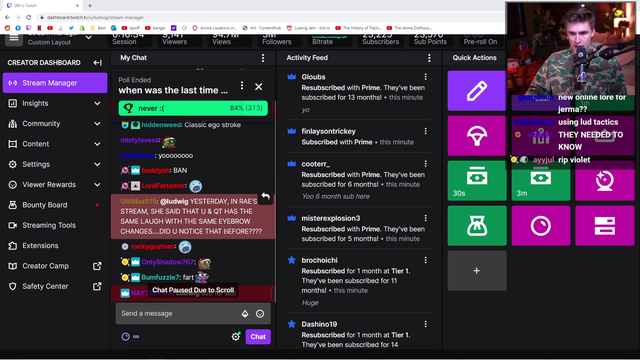Open options for Gloubs activity entry

coord(426,77)
